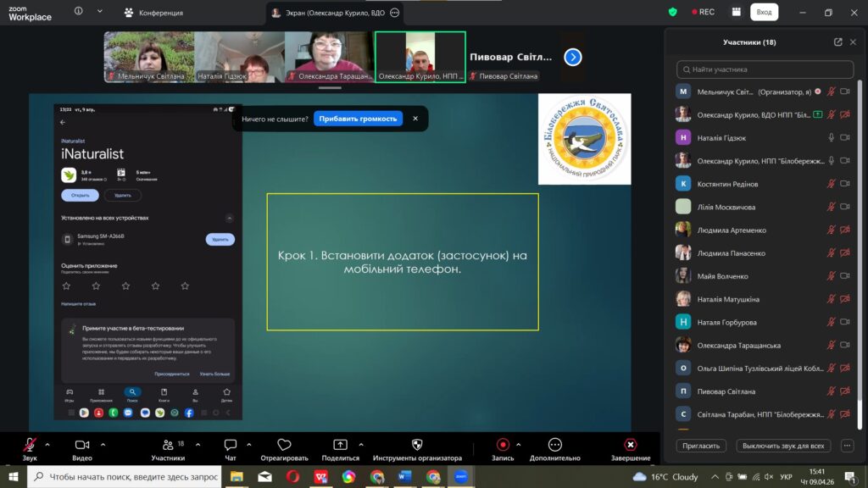Expand audio options arrow next to Звук

coord(47,444)
